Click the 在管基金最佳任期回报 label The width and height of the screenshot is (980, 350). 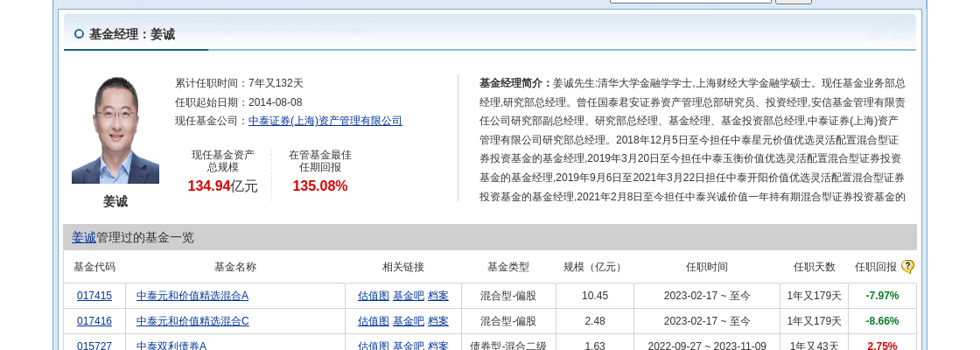tap(320, 161)
